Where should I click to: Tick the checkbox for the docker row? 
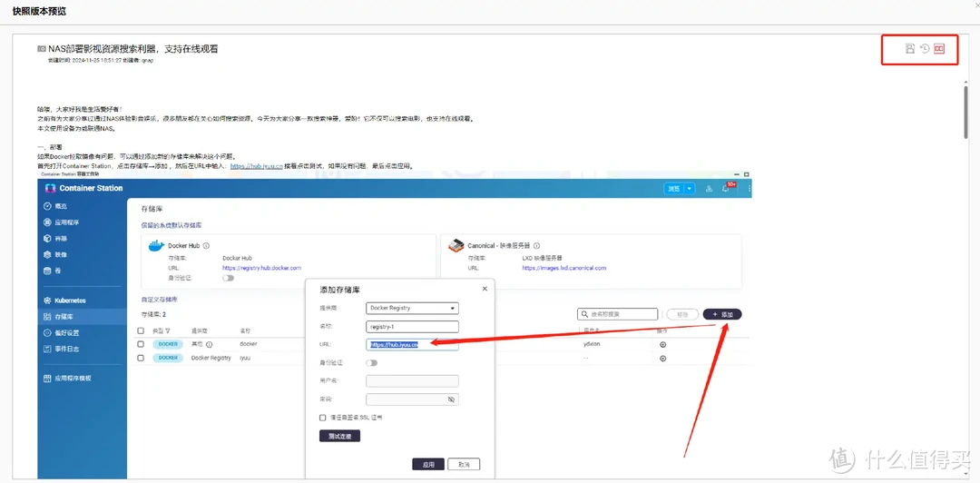pyautogui.click(x=141, y=344)
